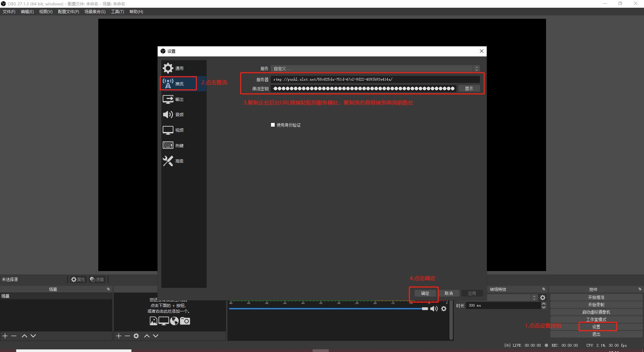Open the 场景集合(S) menu
Image resolution: width=644 pixels, height=352 pixels.
pos(95,12)
